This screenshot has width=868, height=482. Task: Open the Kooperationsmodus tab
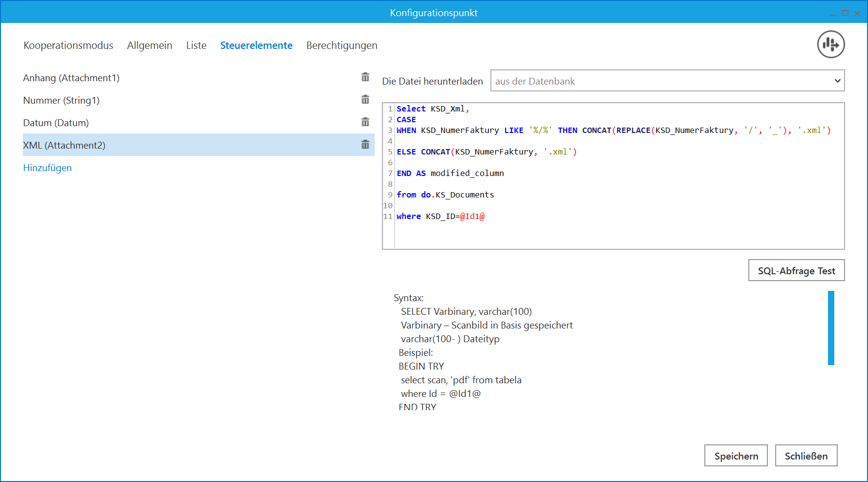pyautogui.click(x=68, y=45)
